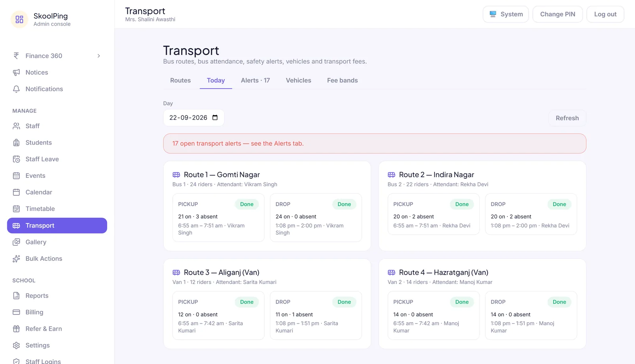Open Staff Logins in the sidebar
635x364 pixels.
(57, 360)
